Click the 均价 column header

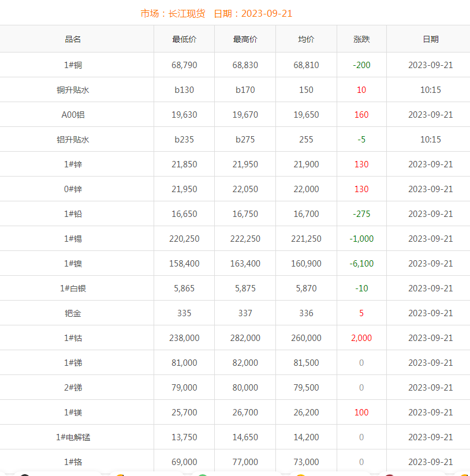(306, 39)
